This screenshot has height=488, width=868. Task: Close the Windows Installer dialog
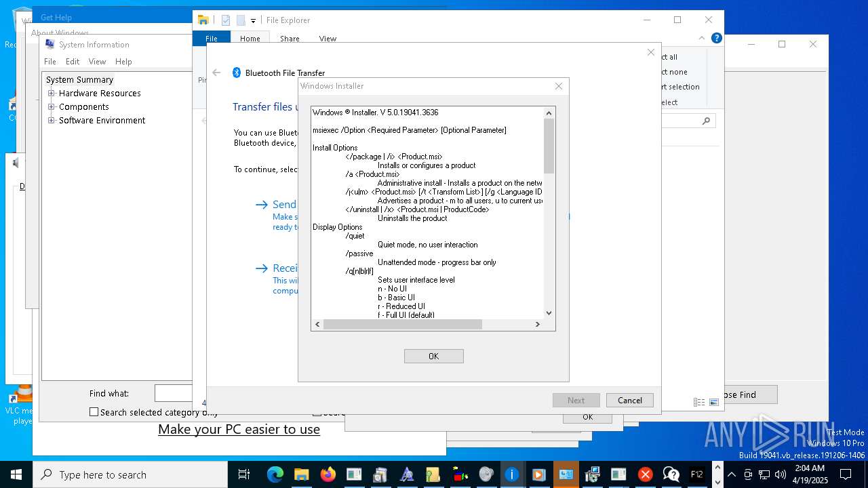(x=559, y=86)
